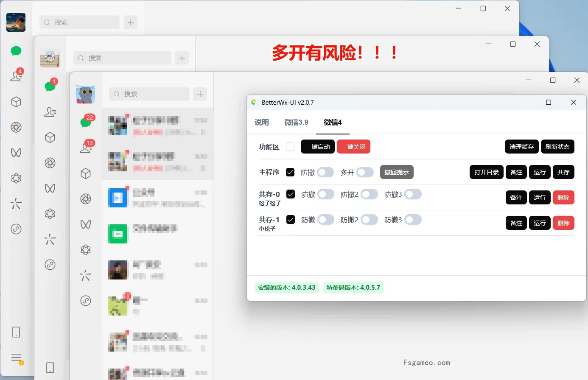
Task: Uncheck the 主程序 checkbox
Action: click(x=290, y=172)
